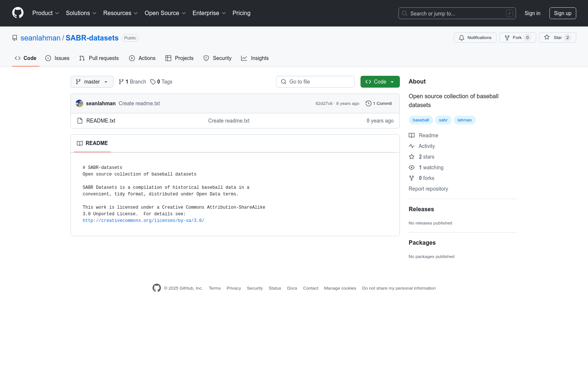The height and width of the screenshot is (368, 588).
Task: View the 0 forks link
Action: (x=422, y=178)
